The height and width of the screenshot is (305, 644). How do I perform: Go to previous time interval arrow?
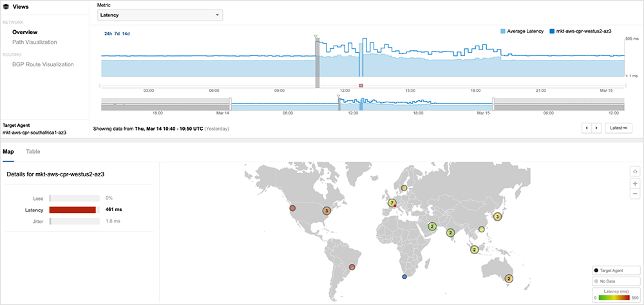coord(587,128)
